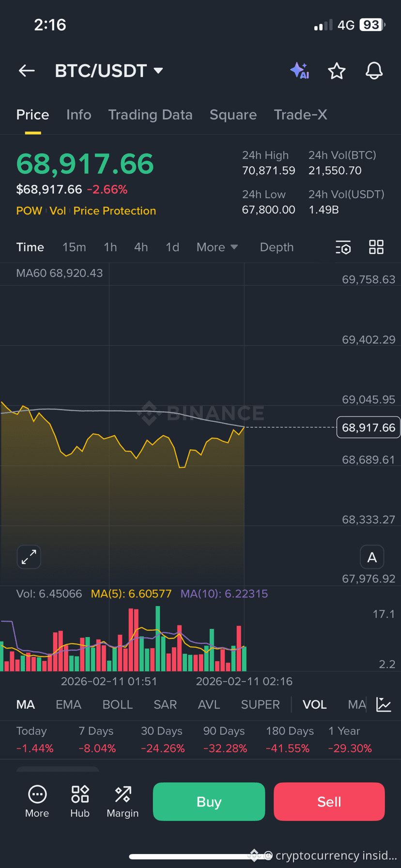
Task: Switch to the Info tab
Action: click(79, 115)
